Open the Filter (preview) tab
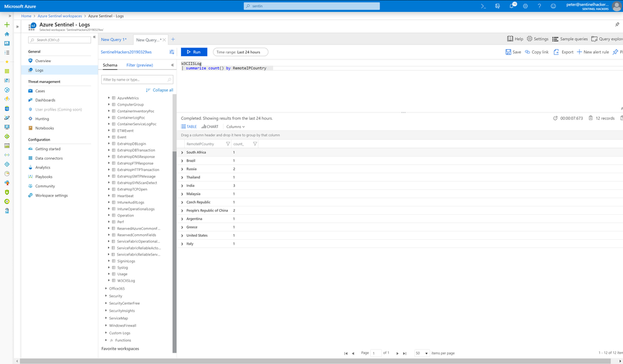Screen dimensions: 623x364 pos(139,65)
